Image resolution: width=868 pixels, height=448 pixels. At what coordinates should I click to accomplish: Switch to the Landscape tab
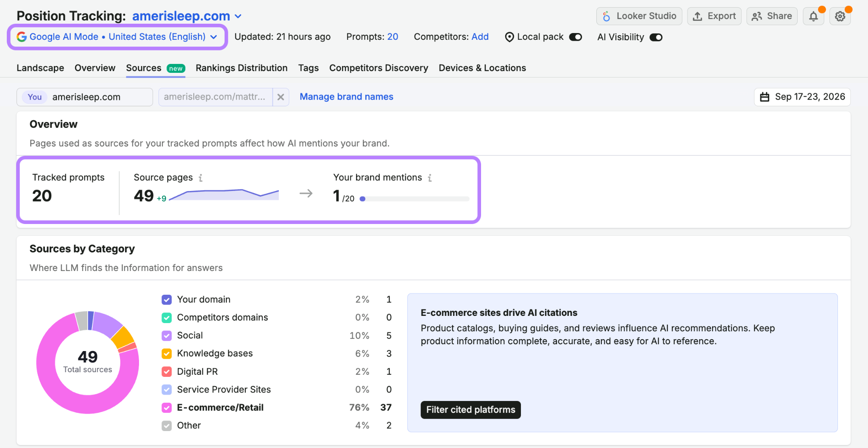(x=40, y=68)
